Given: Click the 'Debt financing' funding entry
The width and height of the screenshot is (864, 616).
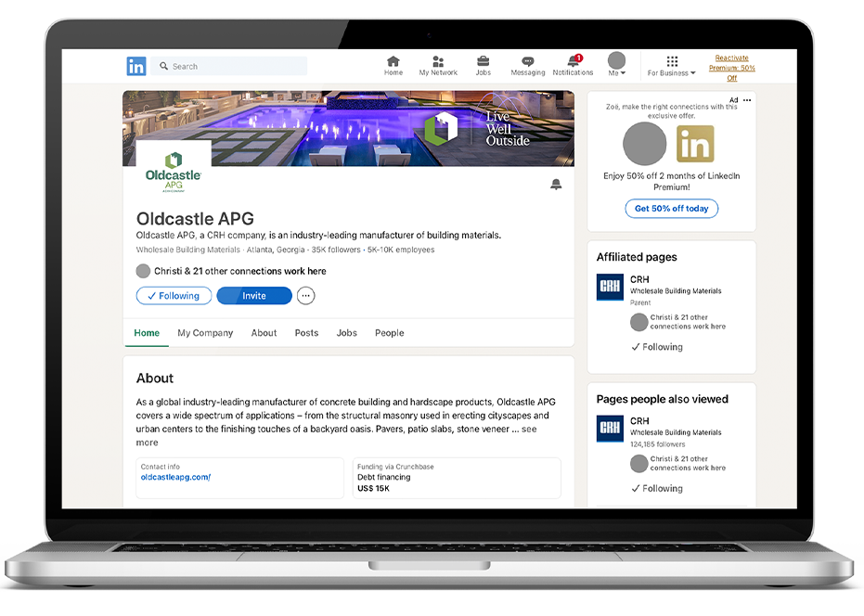Looking at the screenshot, I should (x=383, y=477).
